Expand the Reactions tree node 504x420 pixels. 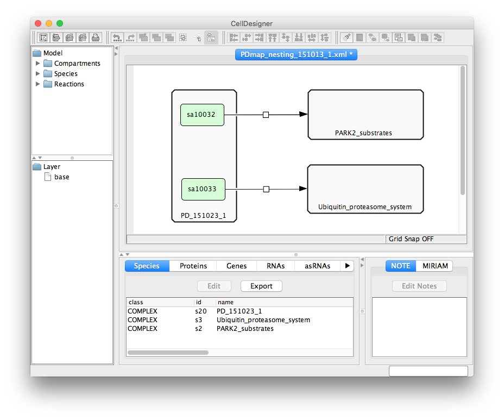point(38,84)
